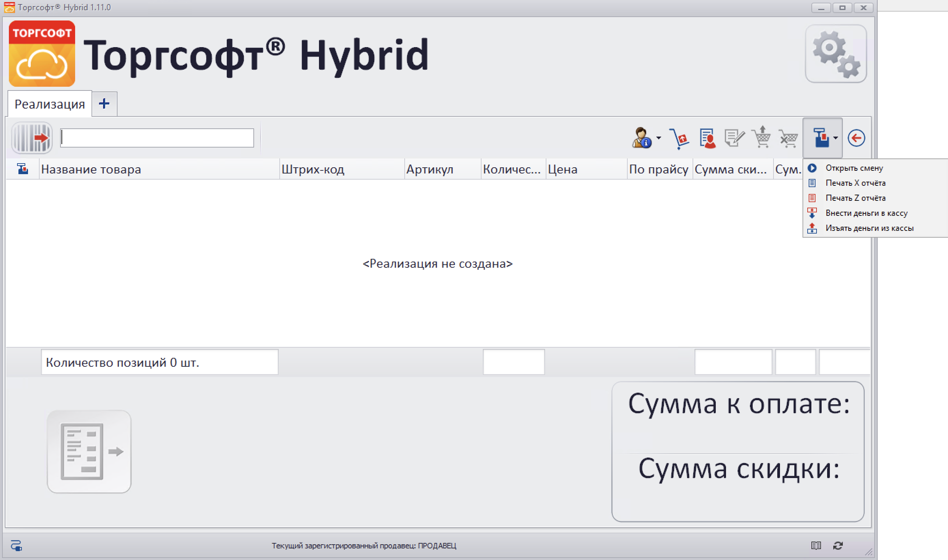Click the Сумма к оплате label

tap(739, 404)
